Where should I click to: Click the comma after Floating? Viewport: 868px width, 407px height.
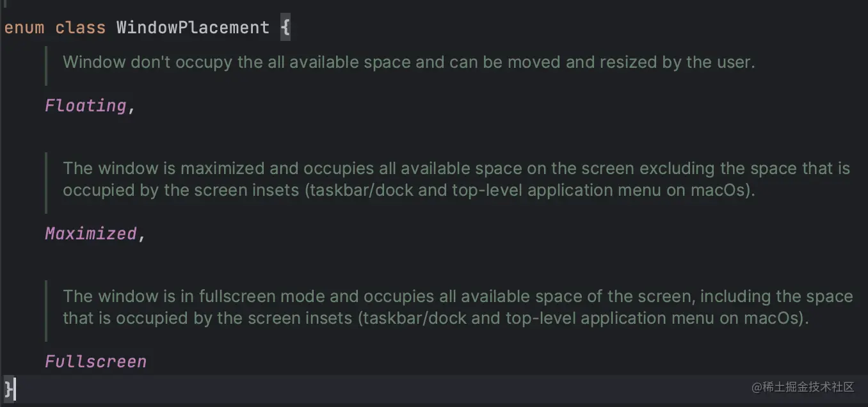[x=132, y=107]
